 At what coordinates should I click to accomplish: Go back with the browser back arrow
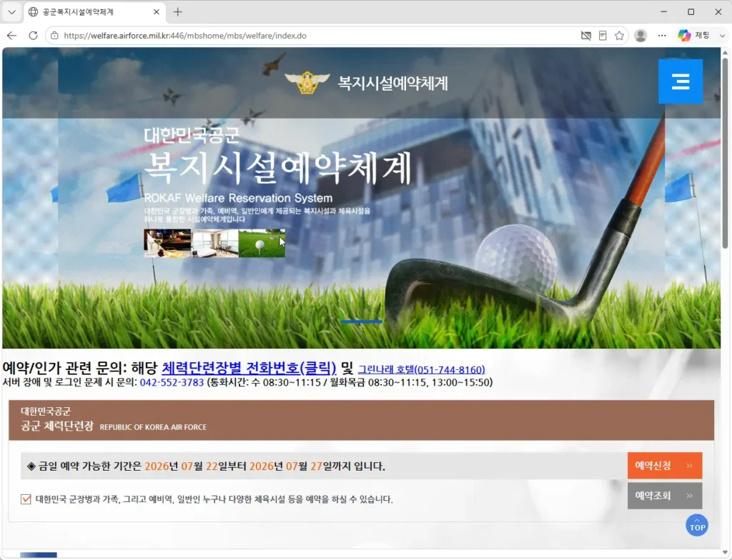coord(11,36)
